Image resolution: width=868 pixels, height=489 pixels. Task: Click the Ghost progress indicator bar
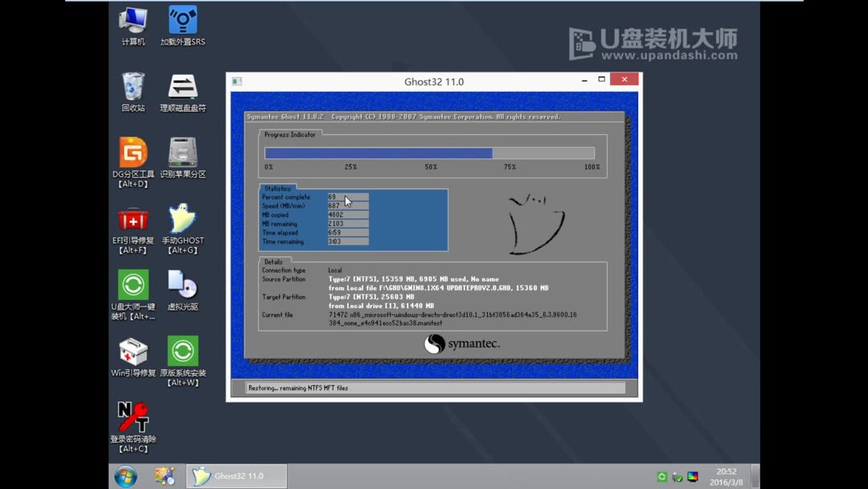(x=430, y=152)
